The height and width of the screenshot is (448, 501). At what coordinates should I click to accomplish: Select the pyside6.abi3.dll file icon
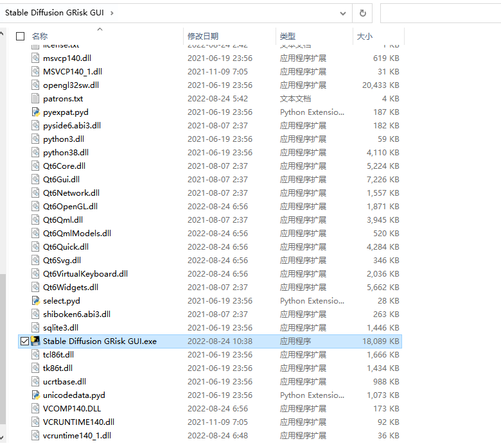coord(35,125)
